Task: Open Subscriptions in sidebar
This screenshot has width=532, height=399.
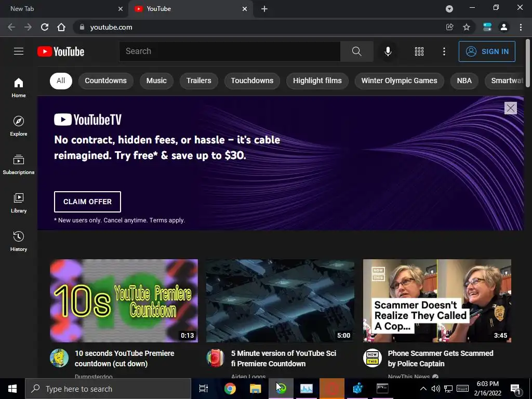Action: pos(19,164)
